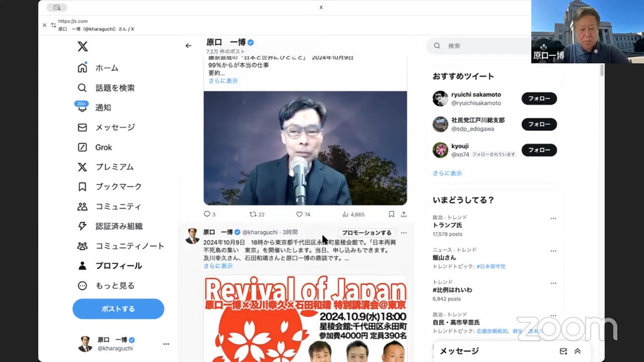This screenshot has height=362, width=644.
Task: Open options dots for 自民・高市早苗氏 trend
Action: (x=553, y=316)
